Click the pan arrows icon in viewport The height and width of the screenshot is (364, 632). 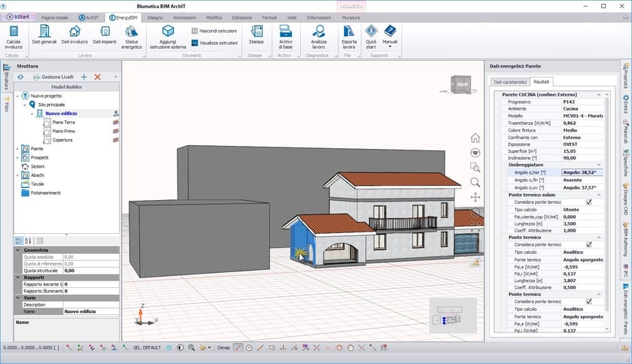pos(476,197)
